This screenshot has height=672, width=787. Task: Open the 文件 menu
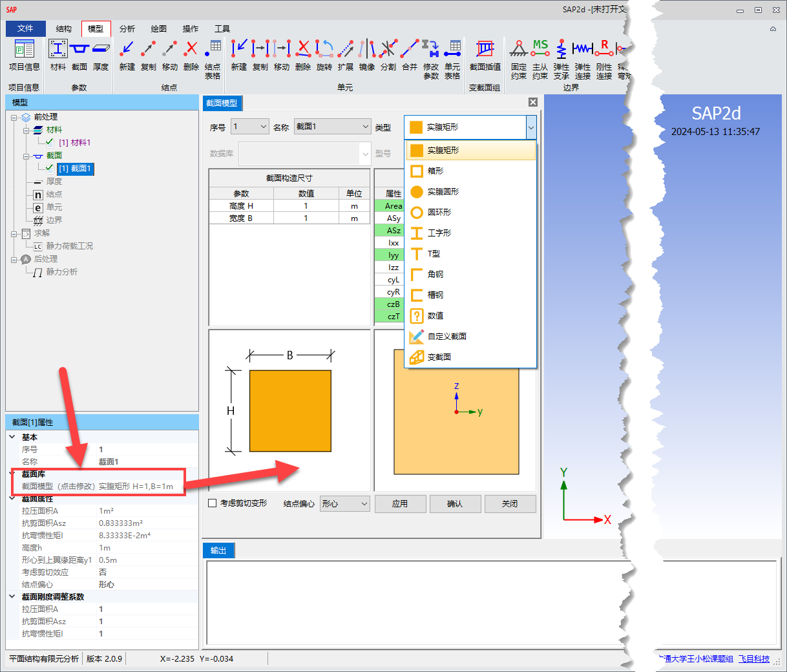click(26, 28)
